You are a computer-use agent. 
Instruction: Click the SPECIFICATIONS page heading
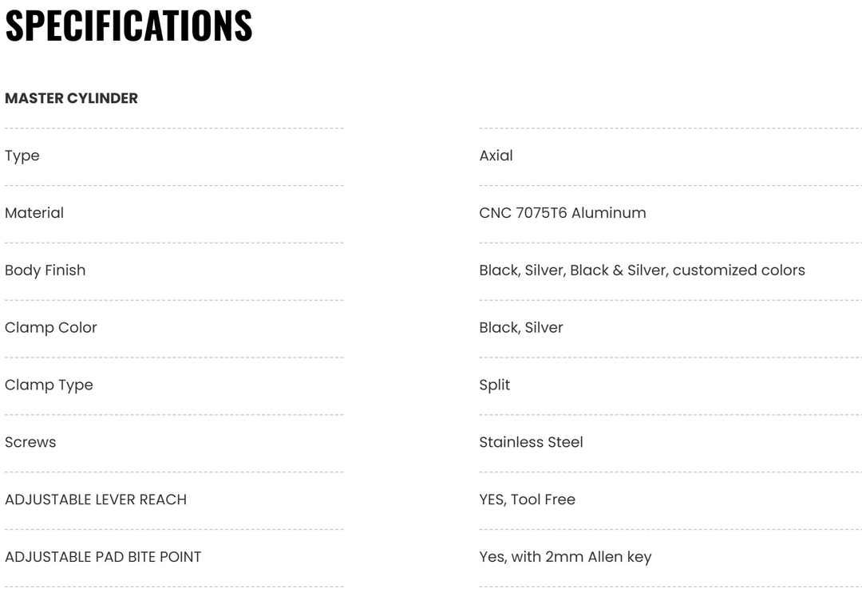coord(129,26)
